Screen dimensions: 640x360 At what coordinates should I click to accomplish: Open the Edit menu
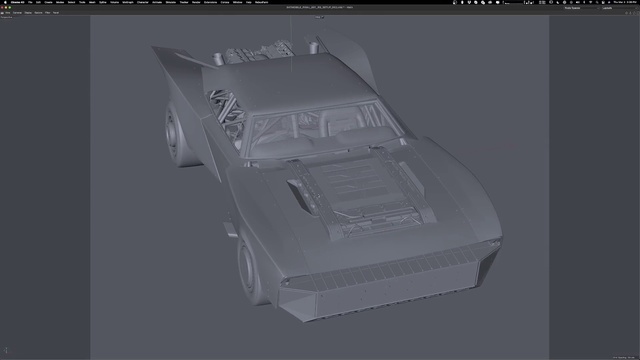pyautogui.click(x=38, y=2)
